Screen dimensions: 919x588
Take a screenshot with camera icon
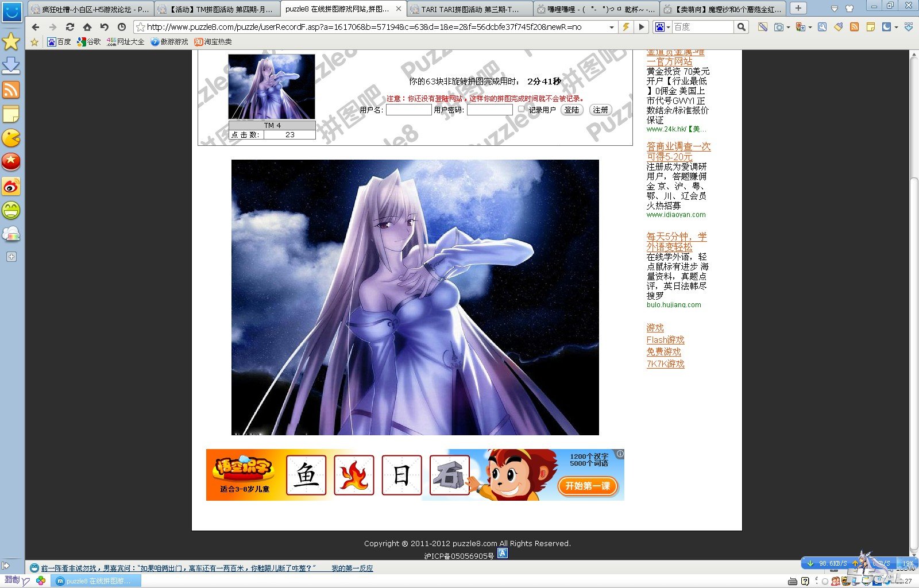[x=779, y=27]
